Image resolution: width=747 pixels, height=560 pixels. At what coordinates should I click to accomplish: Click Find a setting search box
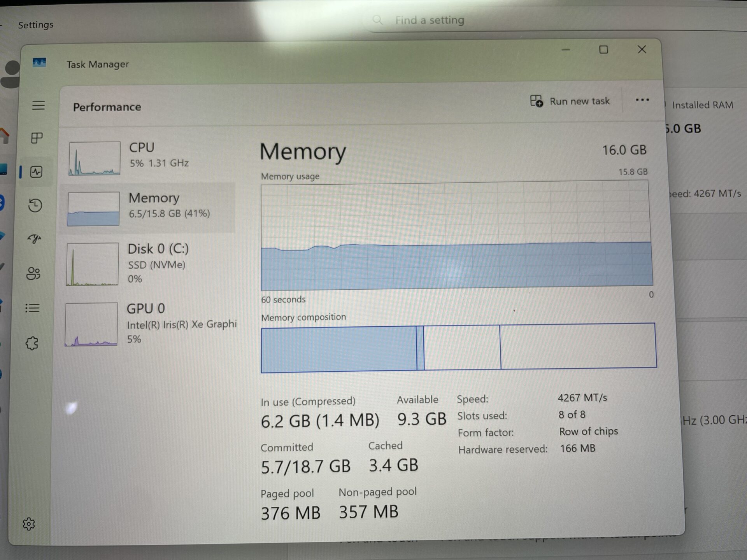(506, 20)
